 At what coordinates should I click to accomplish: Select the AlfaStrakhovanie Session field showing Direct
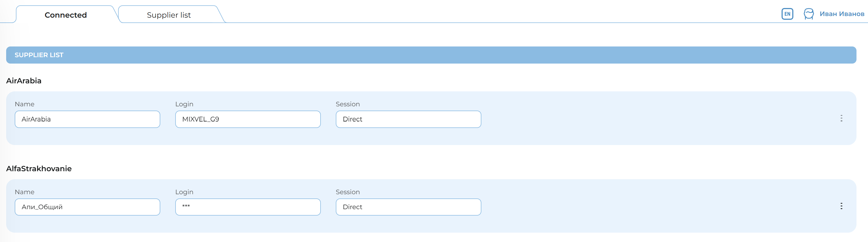408,207
